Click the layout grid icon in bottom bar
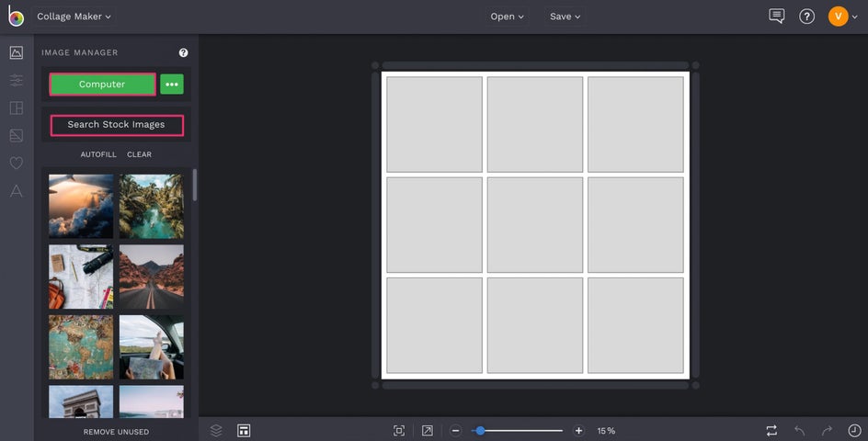Viewport: 868px width, 441px height. click(x=244, y=431)
